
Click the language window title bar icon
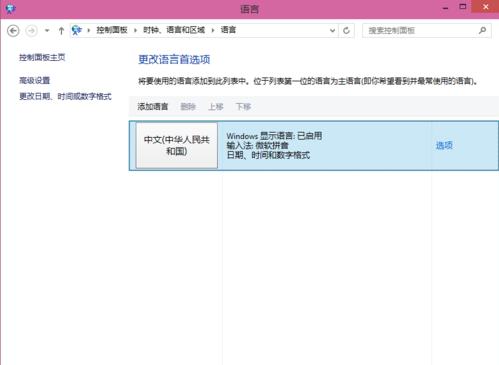click(10, 9)
